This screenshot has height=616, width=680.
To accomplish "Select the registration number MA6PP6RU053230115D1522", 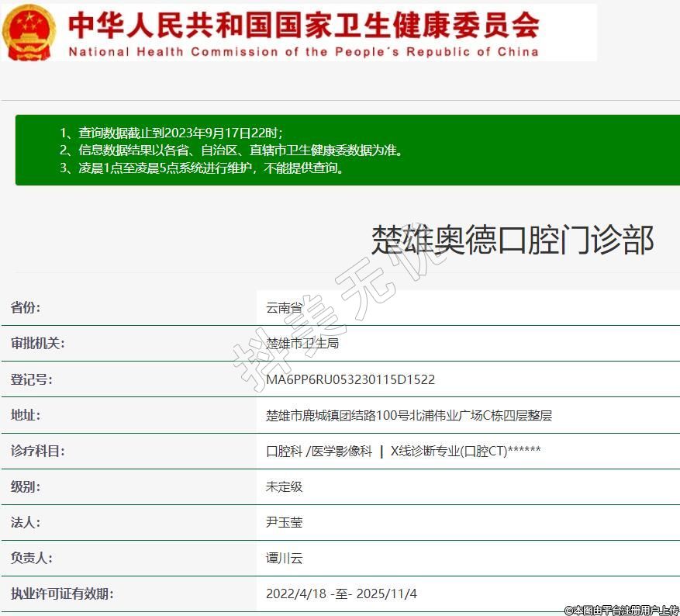I will point(350,379).
